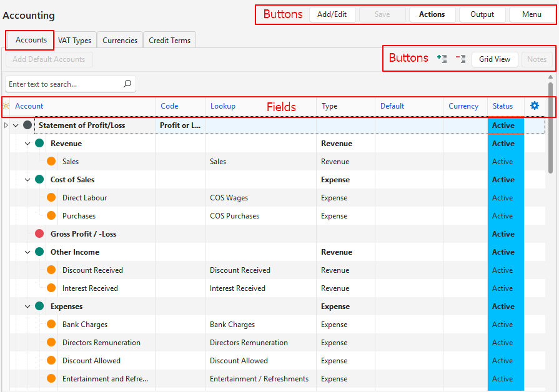Click the Enter text to search field
The image size is (559, 392).
pyautogui.click(x=62, y=84)
